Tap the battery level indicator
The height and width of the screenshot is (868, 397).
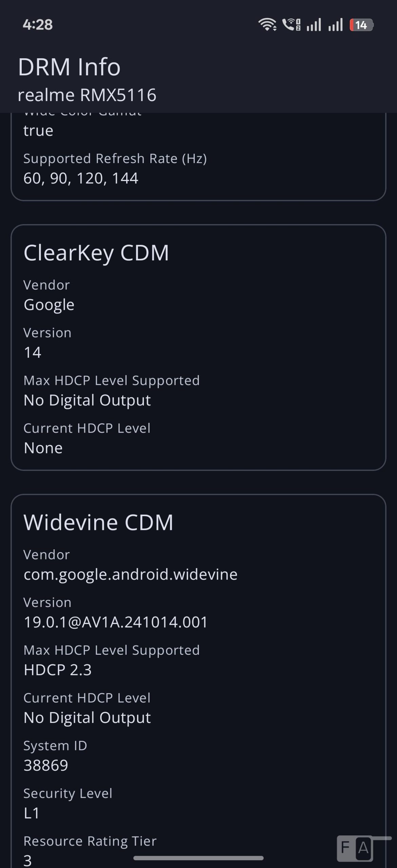[361, 25]
